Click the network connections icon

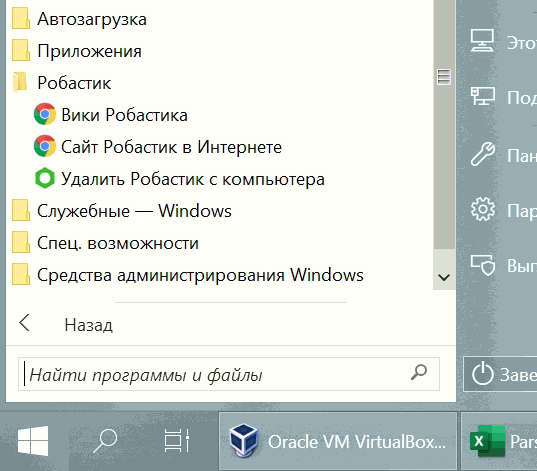click(483, 96)
